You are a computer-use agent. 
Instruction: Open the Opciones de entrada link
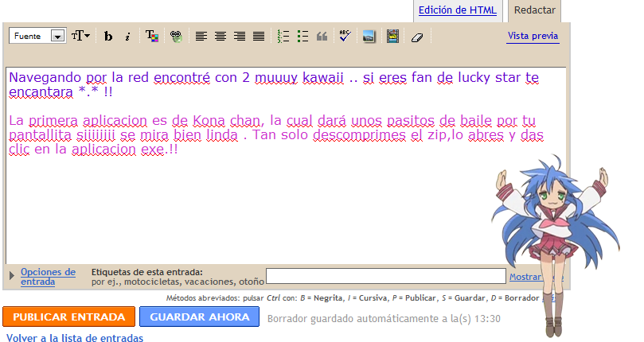click(48, 277)
